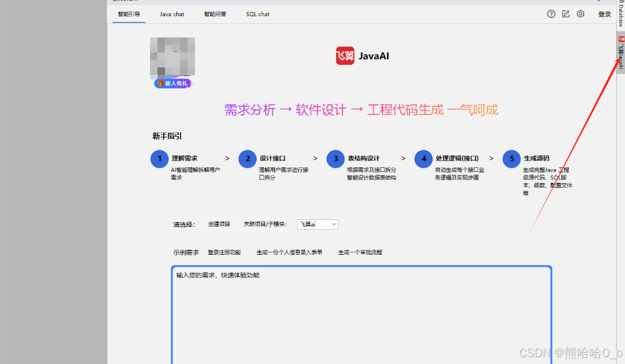Select step 5 circle 生成源码
The height and width of the screenshot is (364, 625).
coord(512,159)
